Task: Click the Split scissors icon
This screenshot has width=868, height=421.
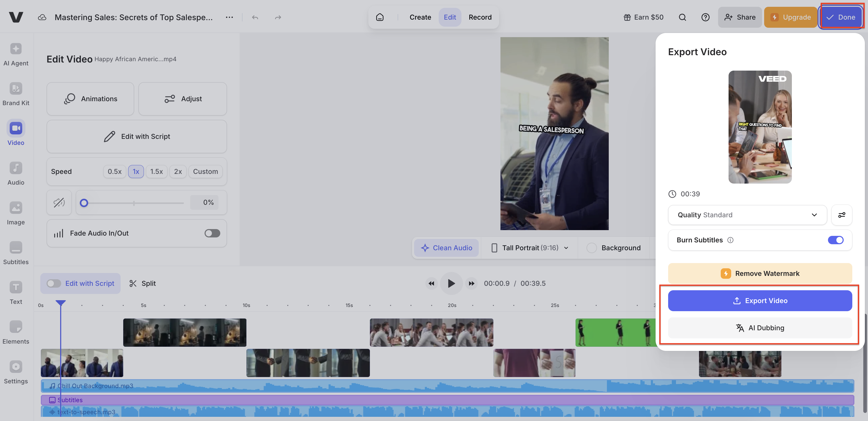Action: pyautogui.click(x=133, y=283)
